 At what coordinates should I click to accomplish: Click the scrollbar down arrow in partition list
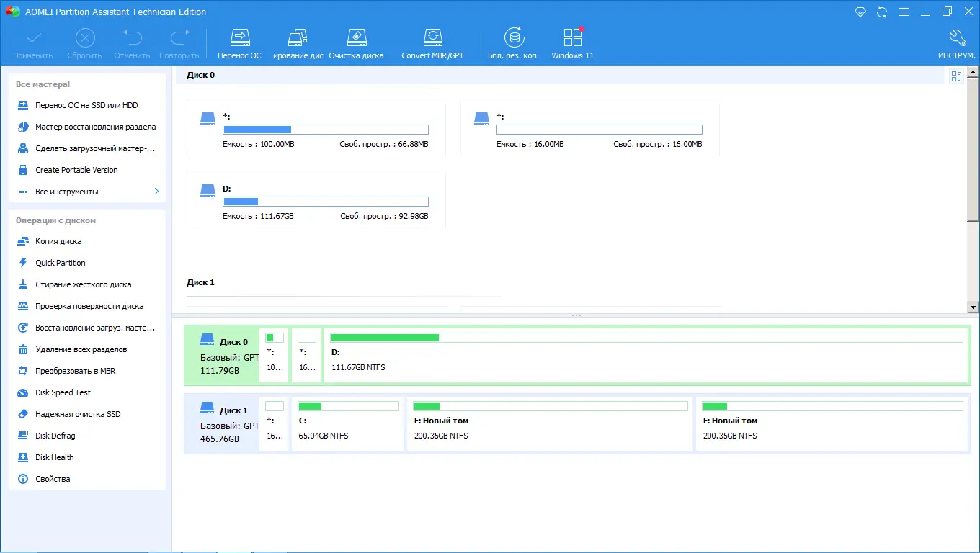pos(973,307)
